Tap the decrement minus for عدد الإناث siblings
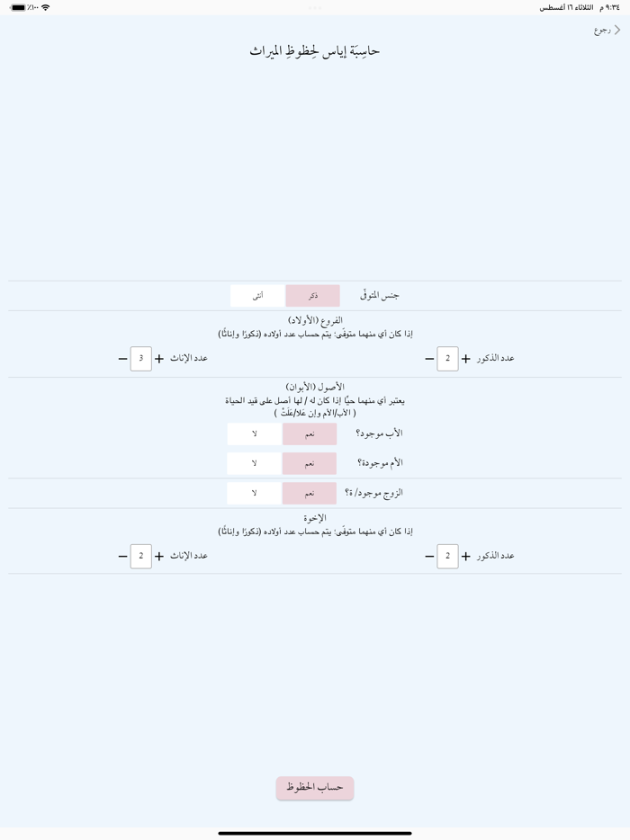 (x=121, y=556)
